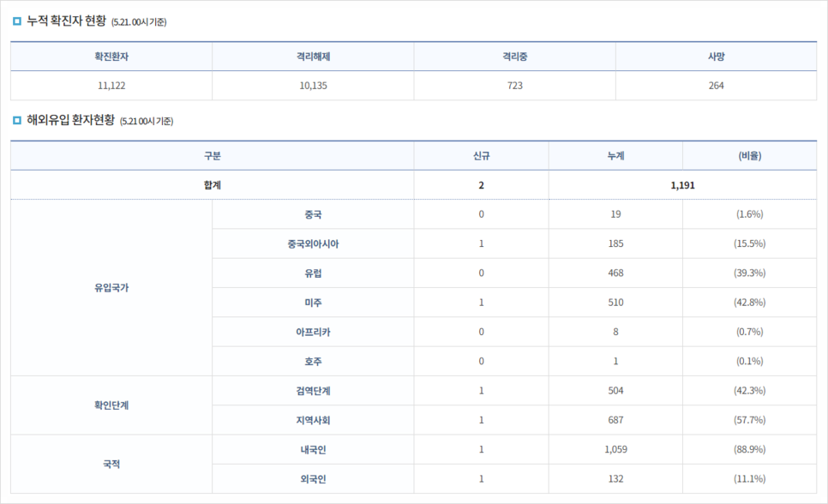Image resolution: width=828 pixels, height=504 pixels.
Task: Click the 확인단계 category cell
Action: [111, 405]
